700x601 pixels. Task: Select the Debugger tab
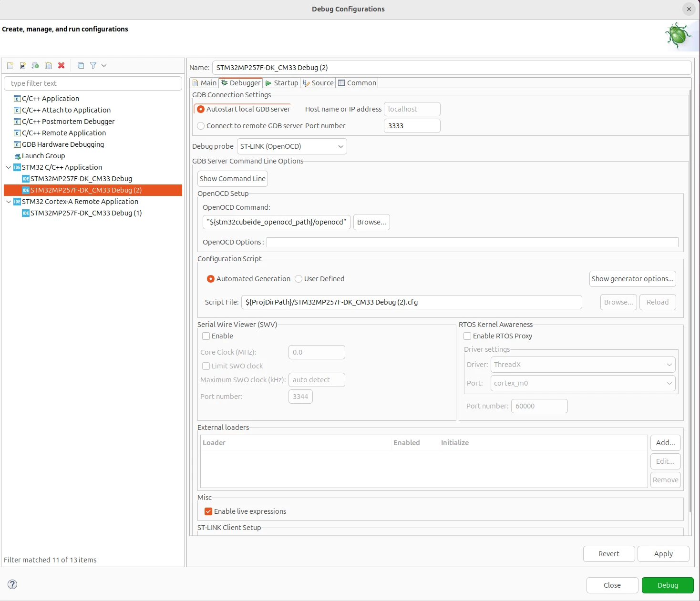point(241,83)
